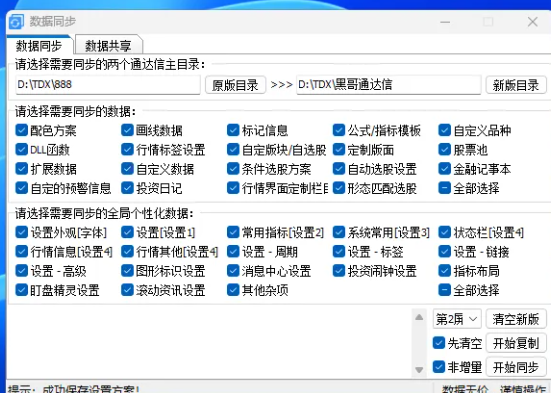Toggle the 行情信息[设置4] checkbox
The width and height of the screenshot is (551, 393).
tap(22, 251)
